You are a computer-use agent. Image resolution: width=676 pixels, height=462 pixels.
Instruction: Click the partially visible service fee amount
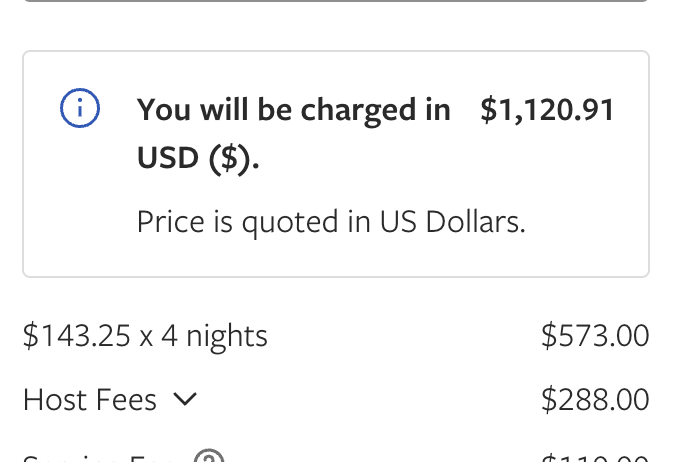click(x=595, y=458)
